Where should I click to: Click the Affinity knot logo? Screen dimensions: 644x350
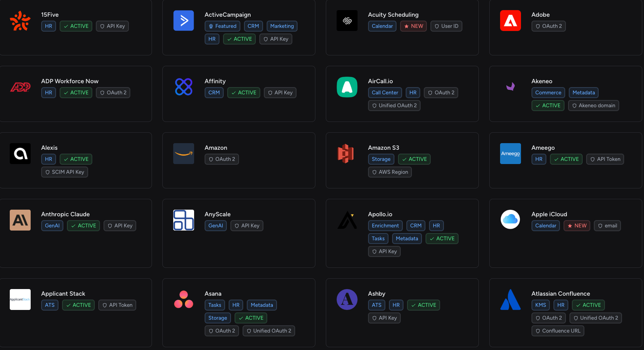click(x=183, y=87)
